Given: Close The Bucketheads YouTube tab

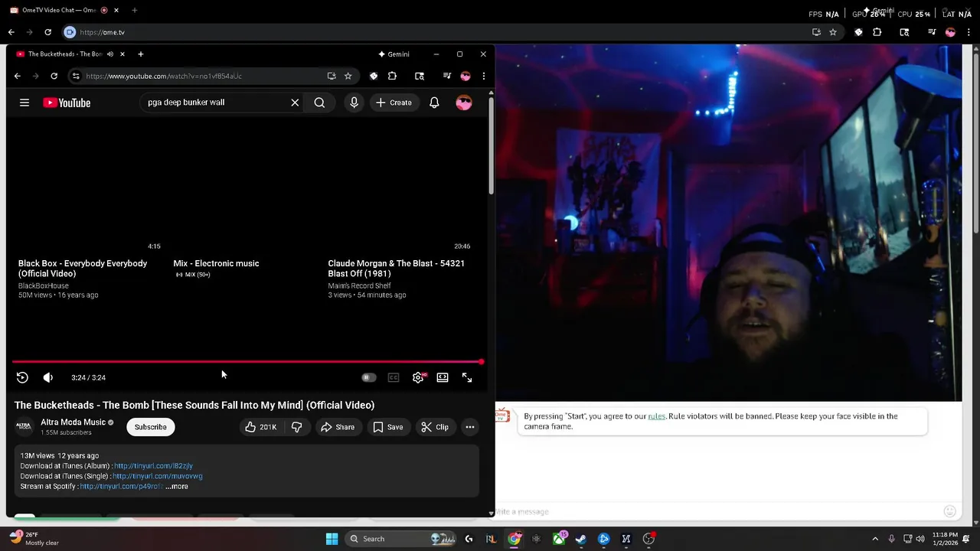Looking at the screenshot, I should (122, 54).
